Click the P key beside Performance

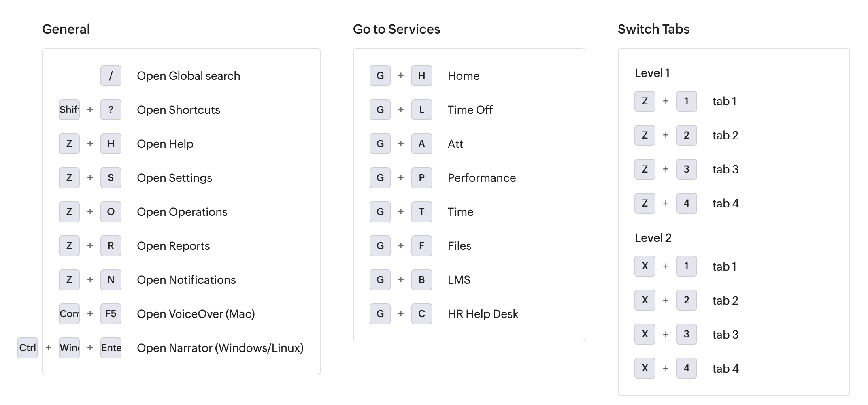pos(421,178)
